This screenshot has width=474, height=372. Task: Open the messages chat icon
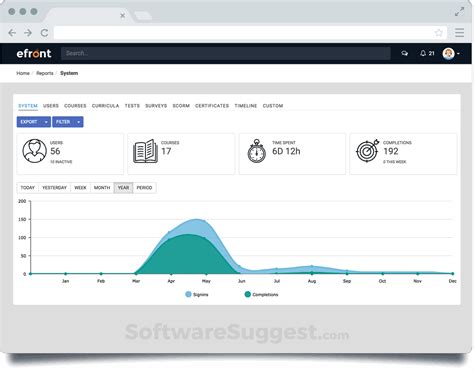point(404,53)
